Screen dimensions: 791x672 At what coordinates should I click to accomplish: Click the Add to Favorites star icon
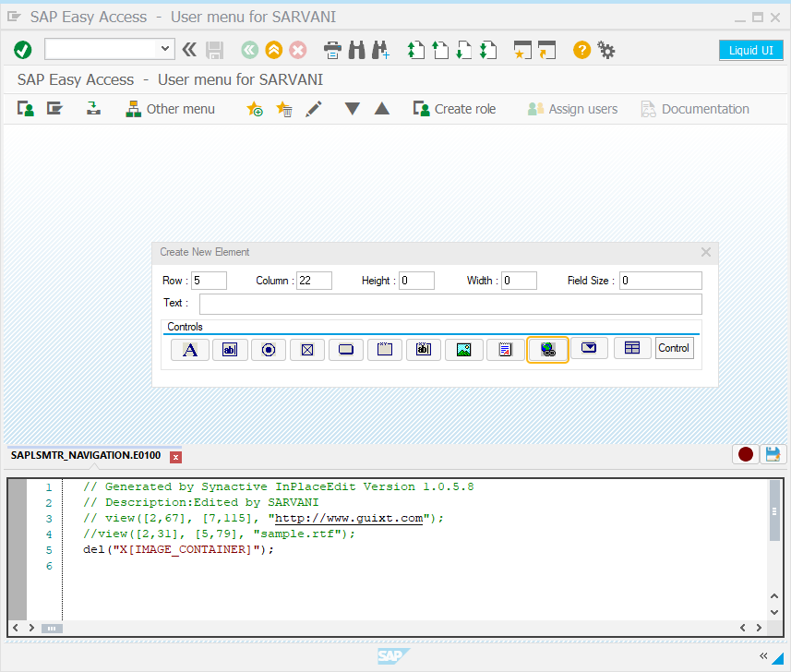pos(255,109)
